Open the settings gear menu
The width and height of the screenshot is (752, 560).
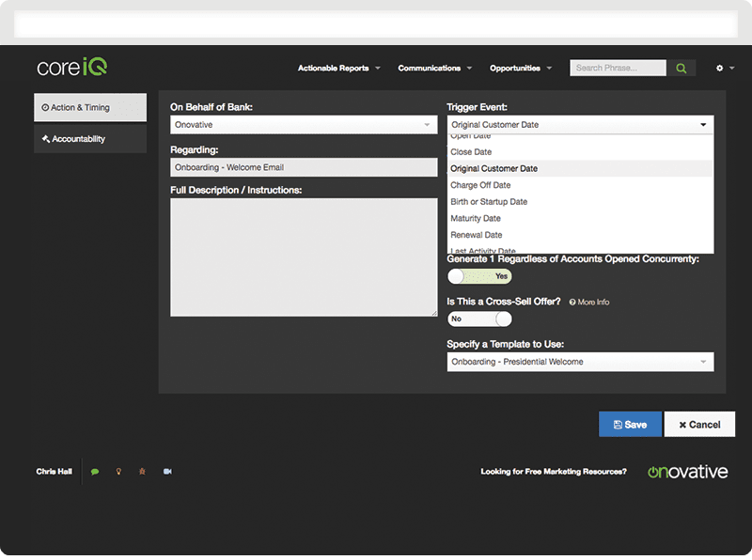tap(725, 68)
